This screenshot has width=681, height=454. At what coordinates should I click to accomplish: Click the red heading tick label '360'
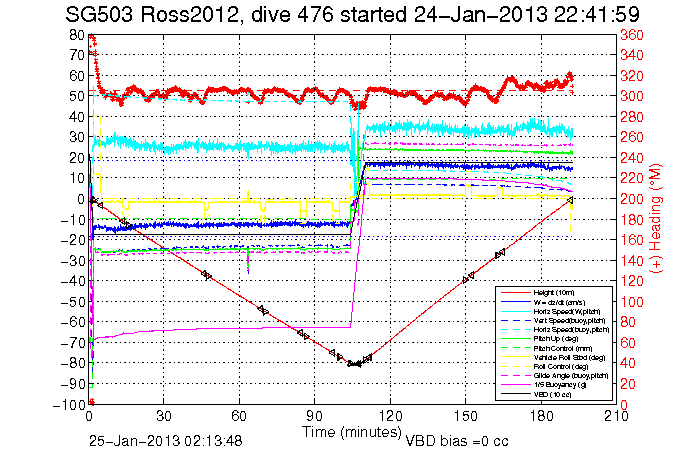[x=632, y=35]
